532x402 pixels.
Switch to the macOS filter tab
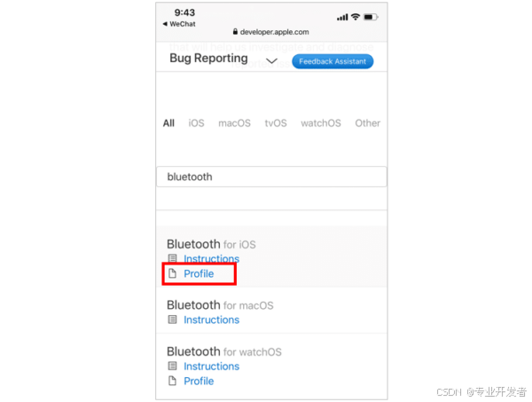click(x=234, y=123)
